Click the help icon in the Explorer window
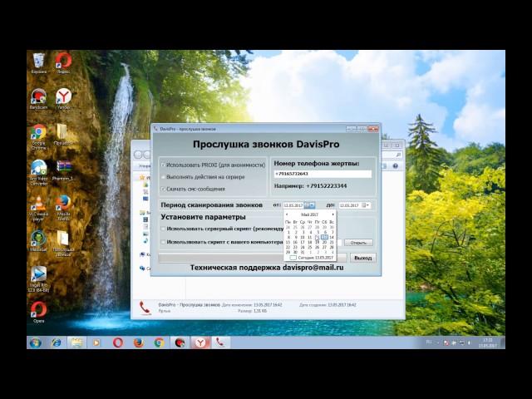This screenshot has width=532, height=399. pyautogui.click(x=396, y=166)
